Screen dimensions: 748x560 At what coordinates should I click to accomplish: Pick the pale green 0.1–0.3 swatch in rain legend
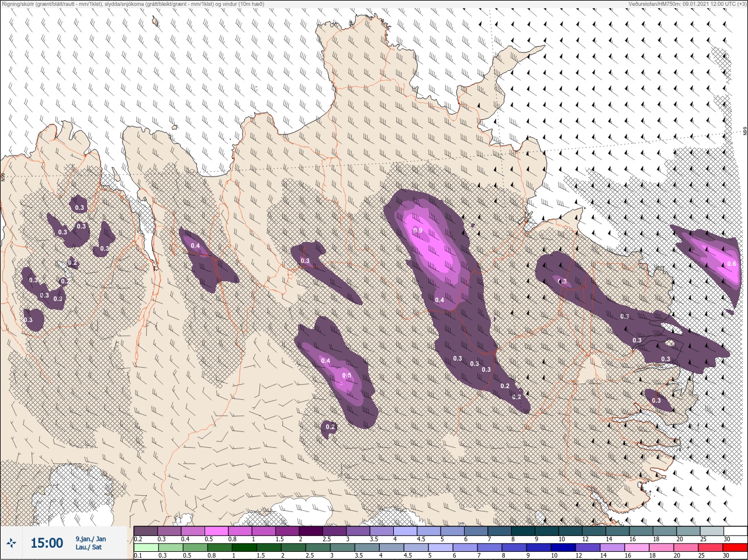146,548
